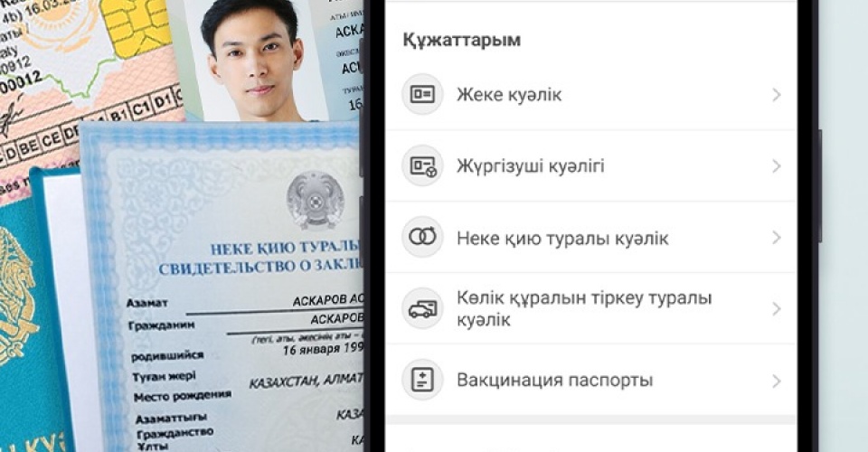Tap the ID card icon beside Жеке куәлік

tap(422, 95)
